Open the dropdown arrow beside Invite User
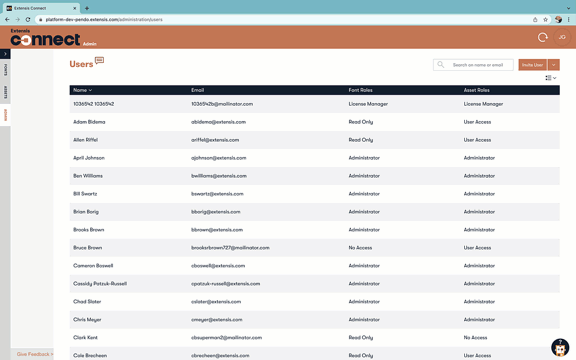 554,65
